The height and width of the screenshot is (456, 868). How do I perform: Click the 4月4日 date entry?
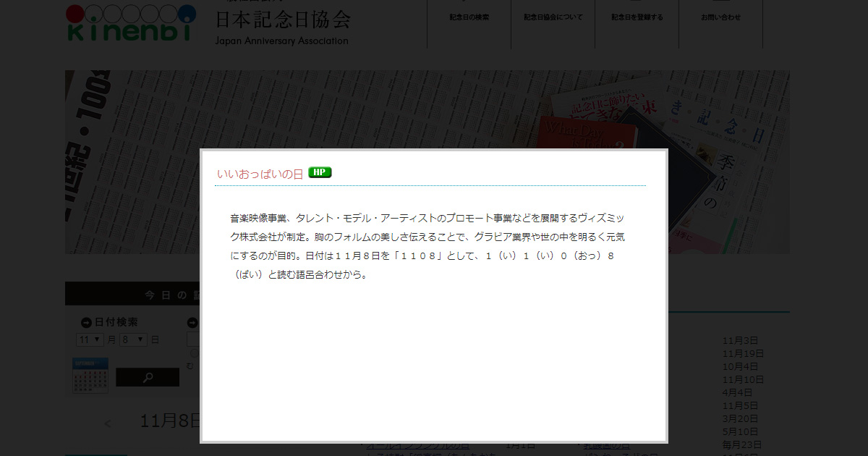(736, 392)
